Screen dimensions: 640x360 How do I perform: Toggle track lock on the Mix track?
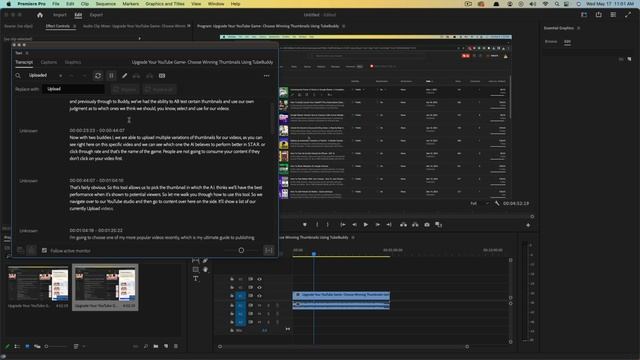coord(232,330)
